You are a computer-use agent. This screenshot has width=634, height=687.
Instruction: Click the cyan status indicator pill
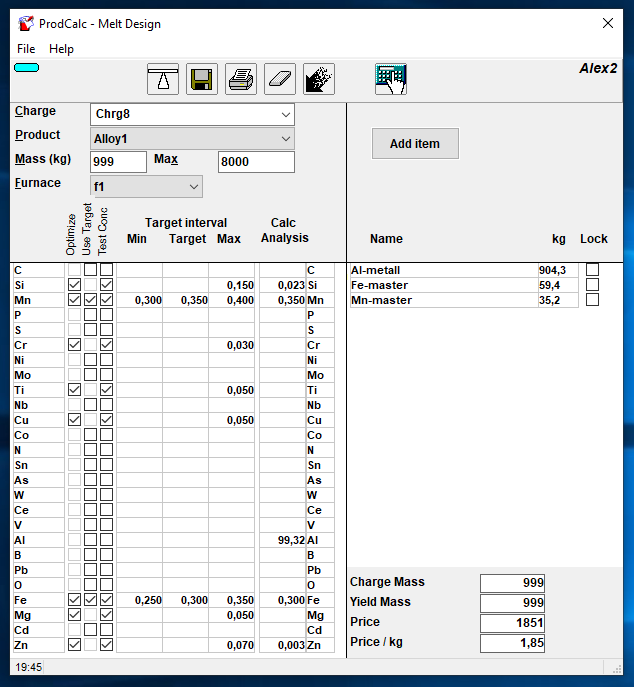coord(27,67)
